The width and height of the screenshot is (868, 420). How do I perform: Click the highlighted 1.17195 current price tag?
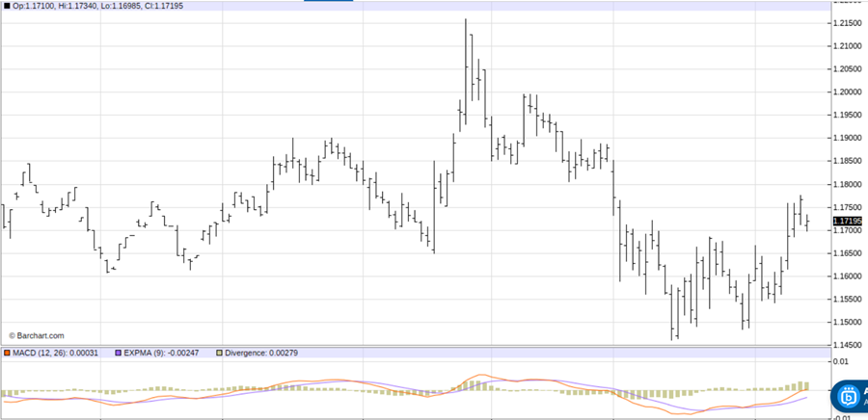coord(848,221)
